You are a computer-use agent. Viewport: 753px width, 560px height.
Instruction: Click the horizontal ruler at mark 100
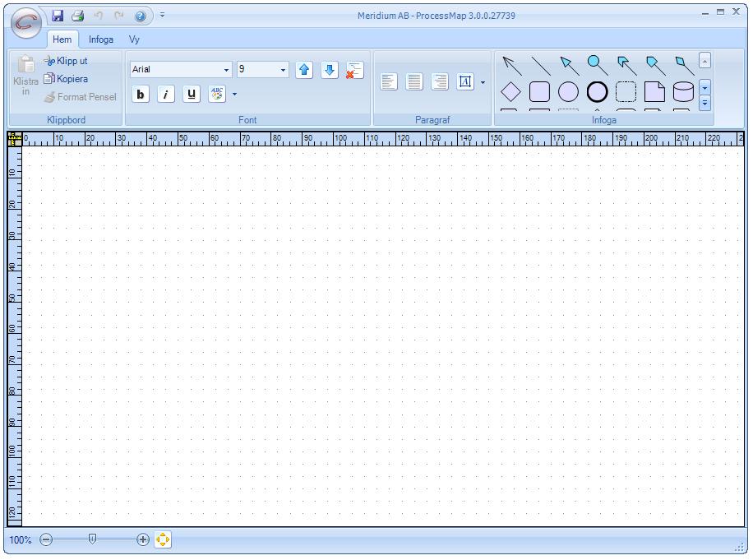(x=340, y=138)
